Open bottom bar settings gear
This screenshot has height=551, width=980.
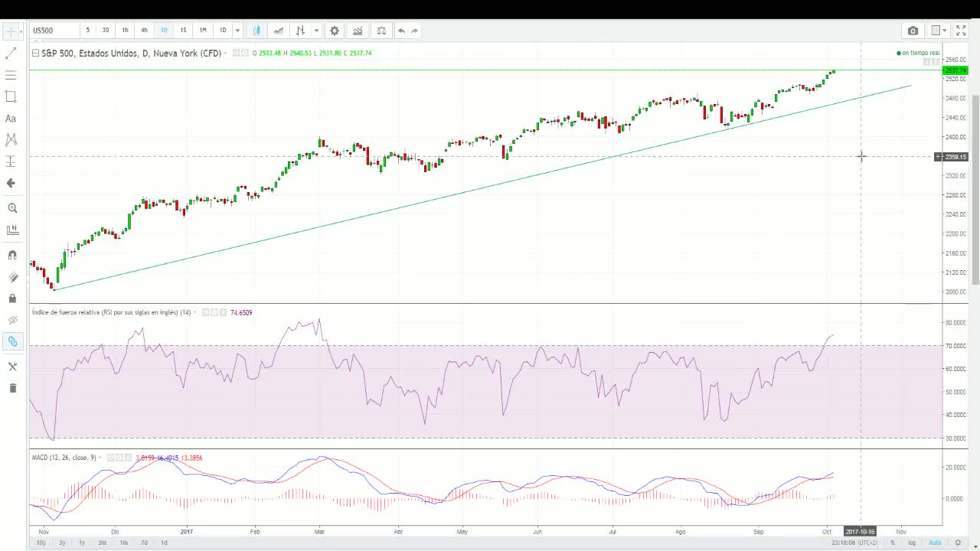958,543
